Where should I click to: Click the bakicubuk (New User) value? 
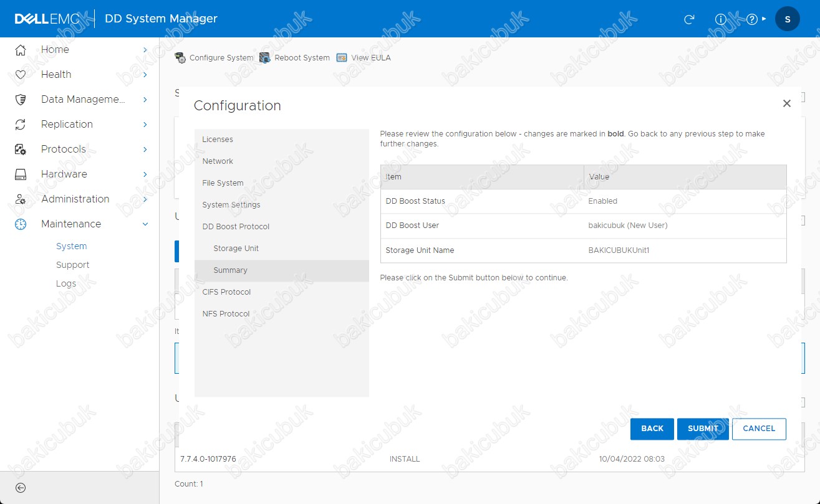[x=628, y=226]
